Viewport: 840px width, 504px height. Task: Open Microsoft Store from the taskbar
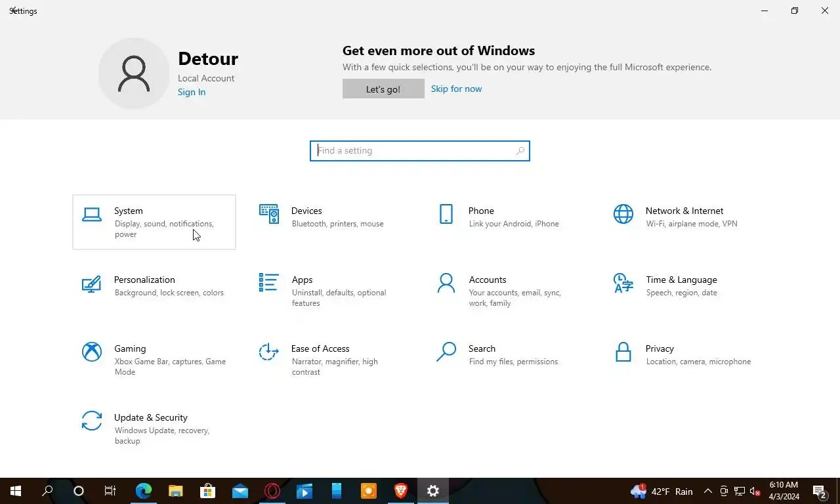pos(208,491)
